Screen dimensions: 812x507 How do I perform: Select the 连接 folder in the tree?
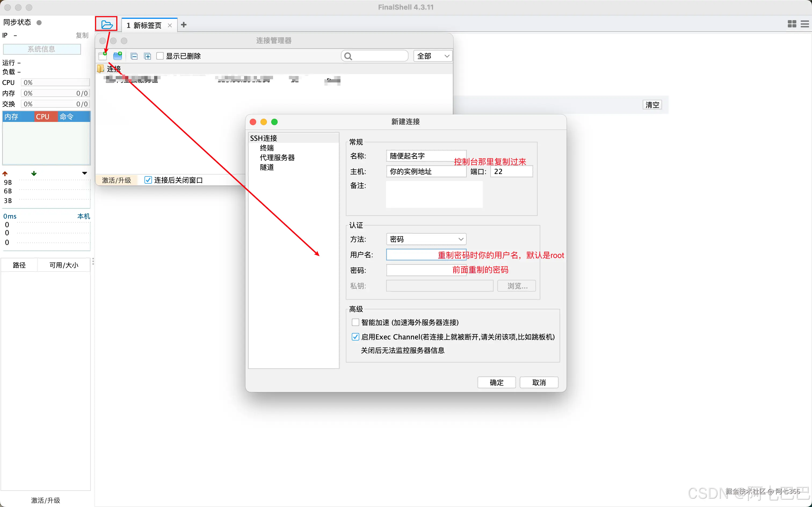click(113, 68)
